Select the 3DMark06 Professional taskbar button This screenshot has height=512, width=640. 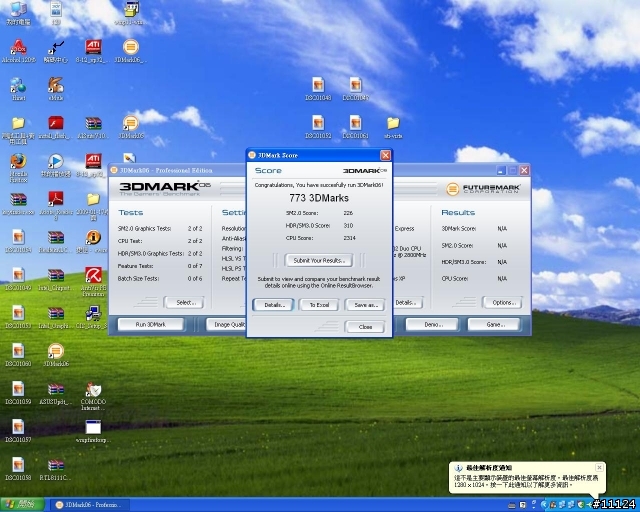(89, 505)
